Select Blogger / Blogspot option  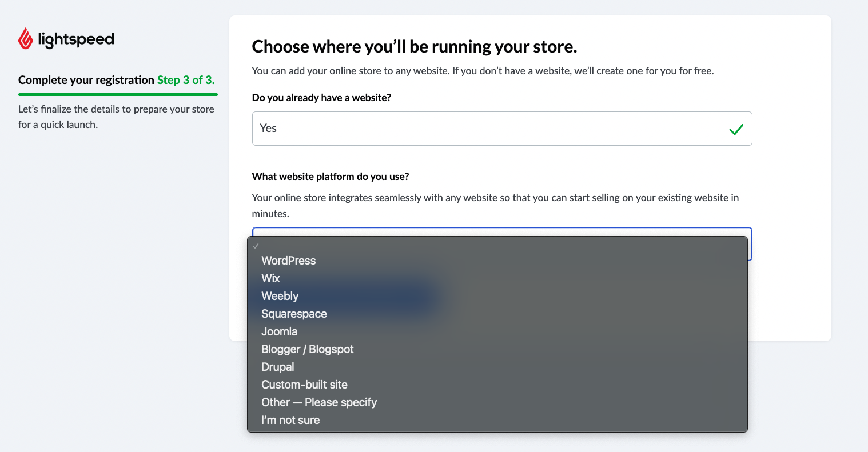[x=497, y=349]
